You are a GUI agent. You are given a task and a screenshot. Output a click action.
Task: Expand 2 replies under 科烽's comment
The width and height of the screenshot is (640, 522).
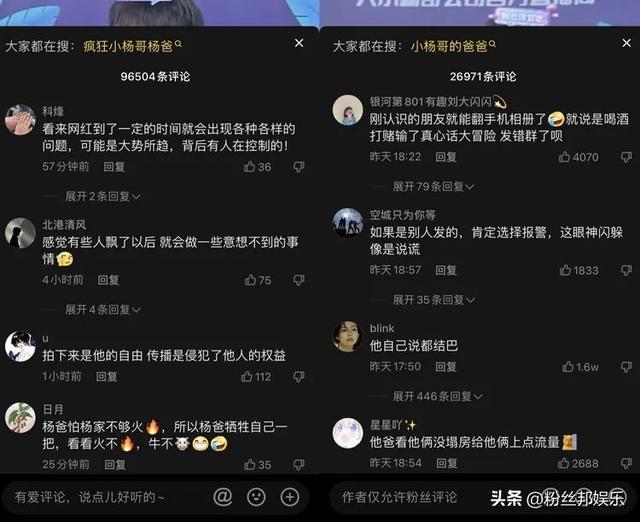point(103,196)
